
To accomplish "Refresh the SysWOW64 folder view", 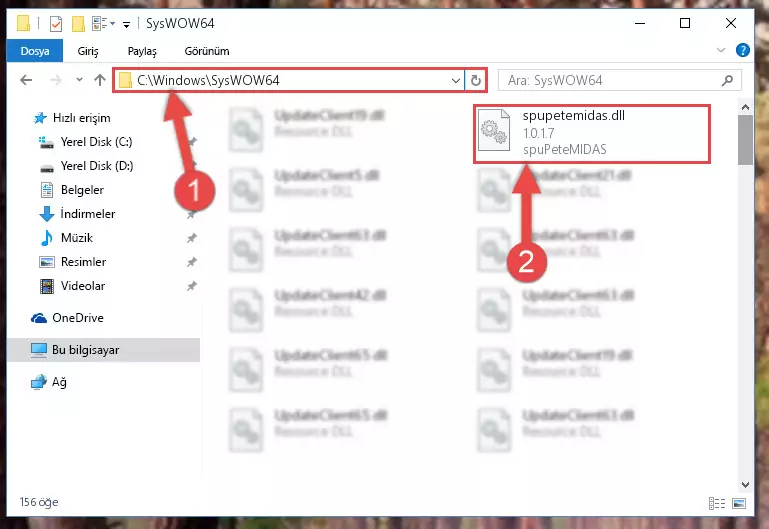I will (x=475, y=80).
